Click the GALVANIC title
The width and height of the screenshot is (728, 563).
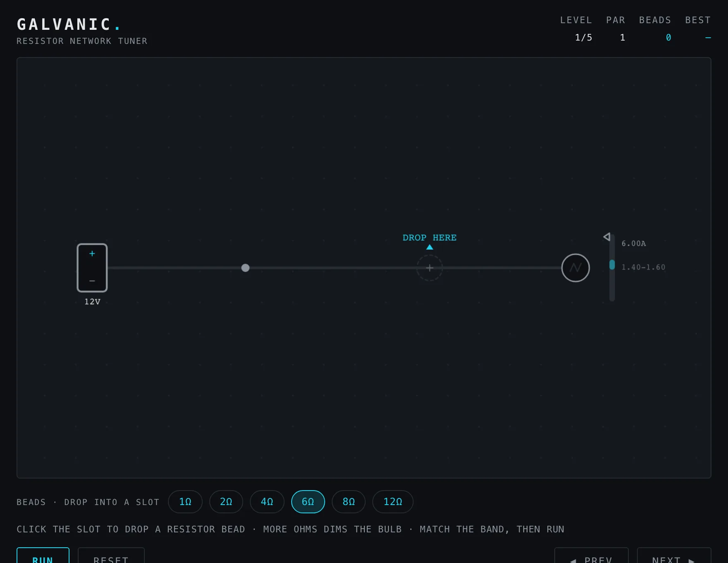pyautogui.click(x=69, y=24)
